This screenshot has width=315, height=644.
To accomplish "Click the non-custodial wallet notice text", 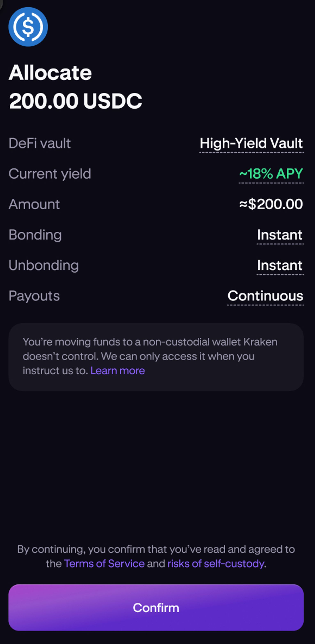I will [x=150, y=349].
